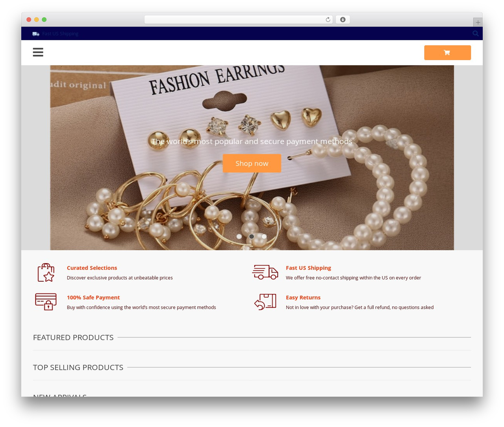504x427 pixels.
Task: Click the Curated Selections heading
Action: point(92,268)
